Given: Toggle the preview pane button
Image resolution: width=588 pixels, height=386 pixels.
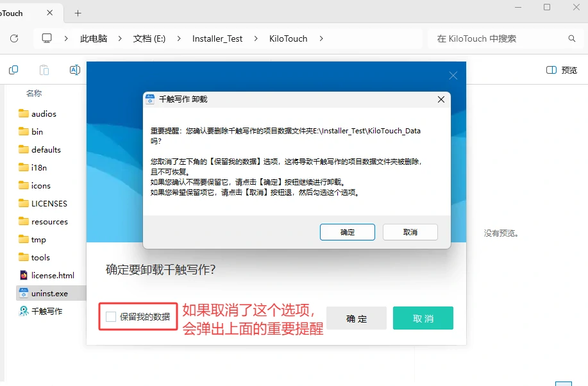Looking at the screenshot, I should tap(561, 70).
